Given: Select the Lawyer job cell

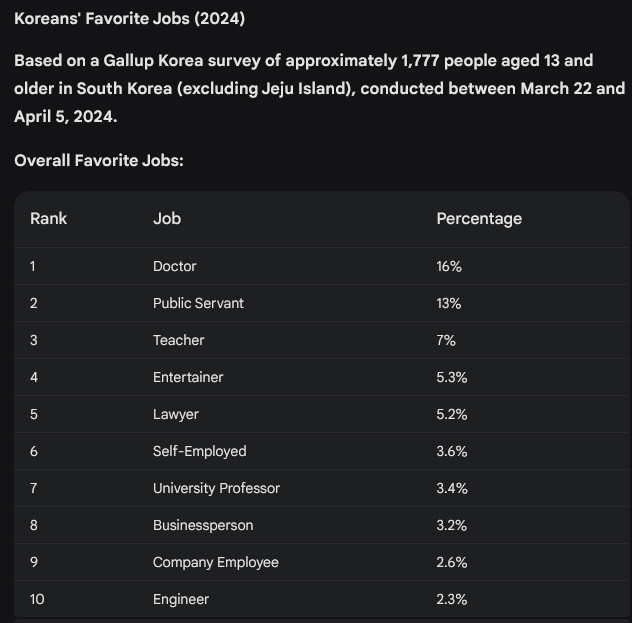Looking at the screenshot, I should point(176,415).
